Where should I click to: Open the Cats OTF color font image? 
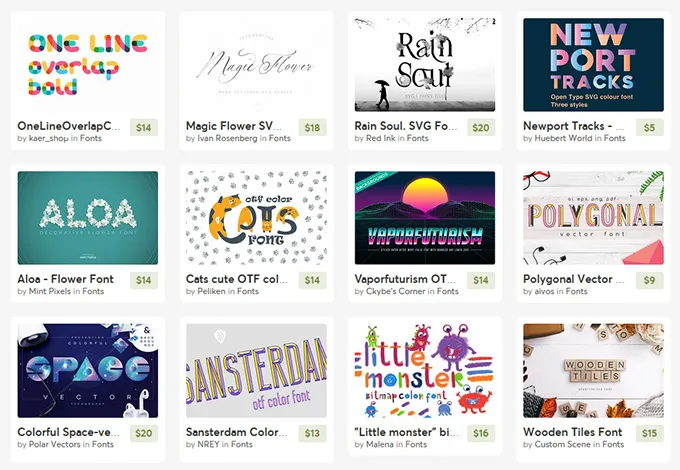(256, 218)
